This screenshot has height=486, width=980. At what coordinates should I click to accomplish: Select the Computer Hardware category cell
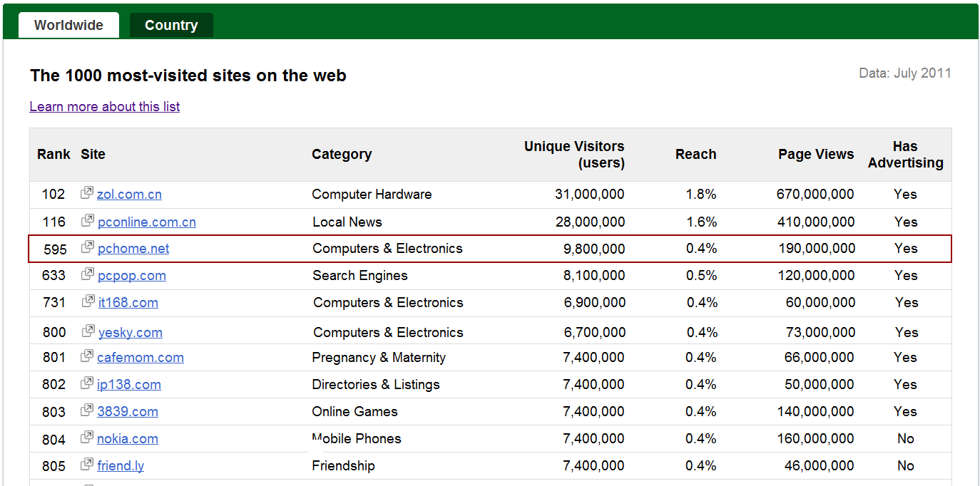(x=372, y=195)
